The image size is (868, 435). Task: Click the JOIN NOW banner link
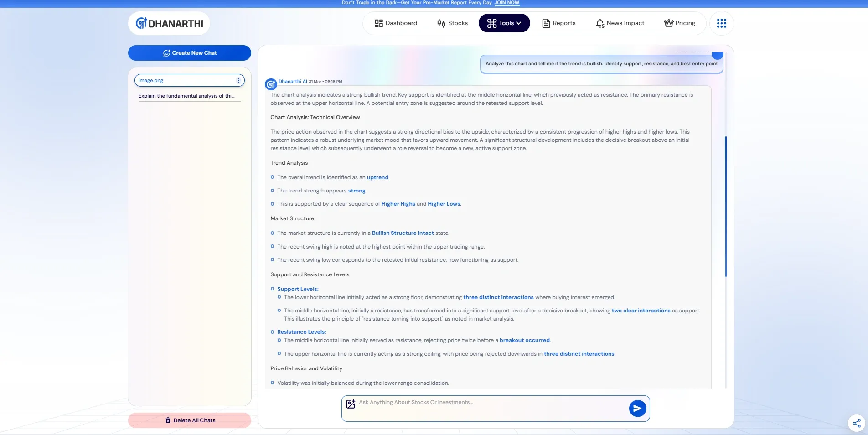point(506,3)
